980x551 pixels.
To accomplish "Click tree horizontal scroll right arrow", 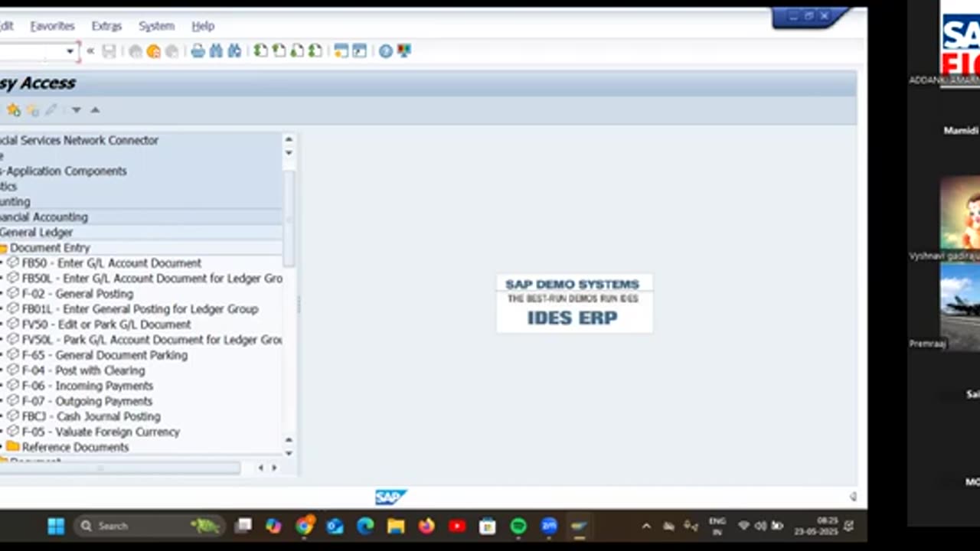I will point(274,468).
